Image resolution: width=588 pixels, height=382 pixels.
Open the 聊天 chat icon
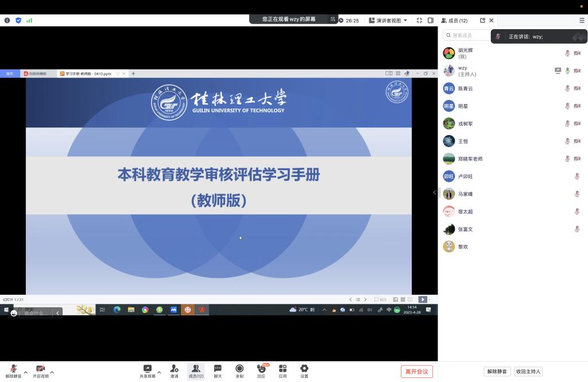[218, 368]
